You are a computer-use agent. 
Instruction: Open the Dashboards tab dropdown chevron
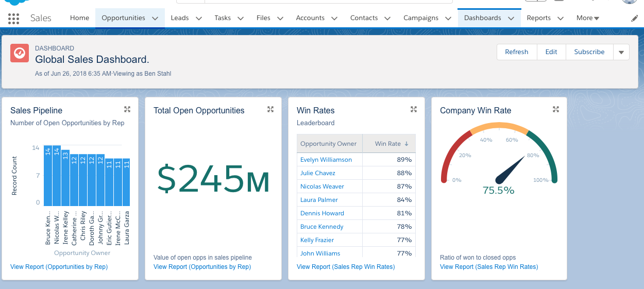click(x=511, y=18)
